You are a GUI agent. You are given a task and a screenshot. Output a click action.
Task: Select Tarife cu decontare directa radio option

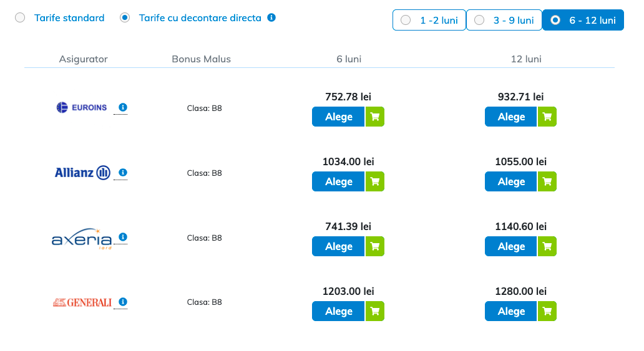(125, 18)
